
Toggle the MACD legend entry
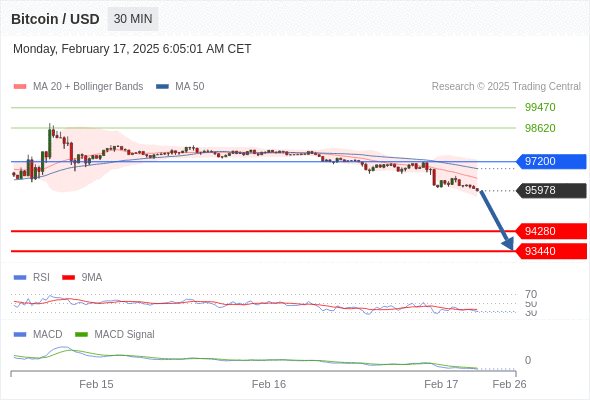click(x=47, y=334)
